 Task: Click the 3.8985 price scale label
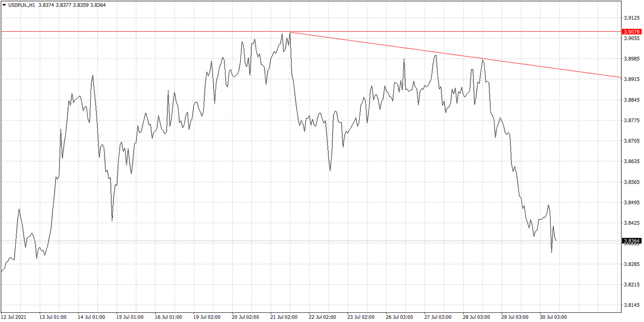point(631,59)
